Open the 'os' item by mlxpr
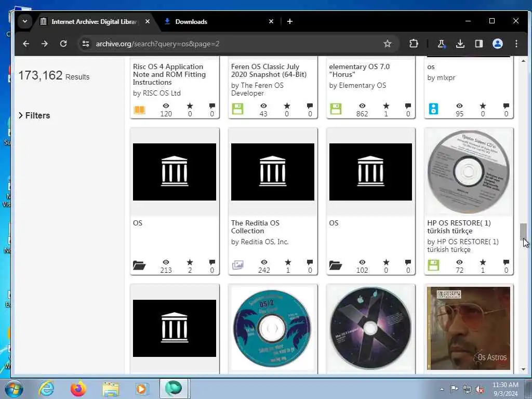 pos(431,67)
